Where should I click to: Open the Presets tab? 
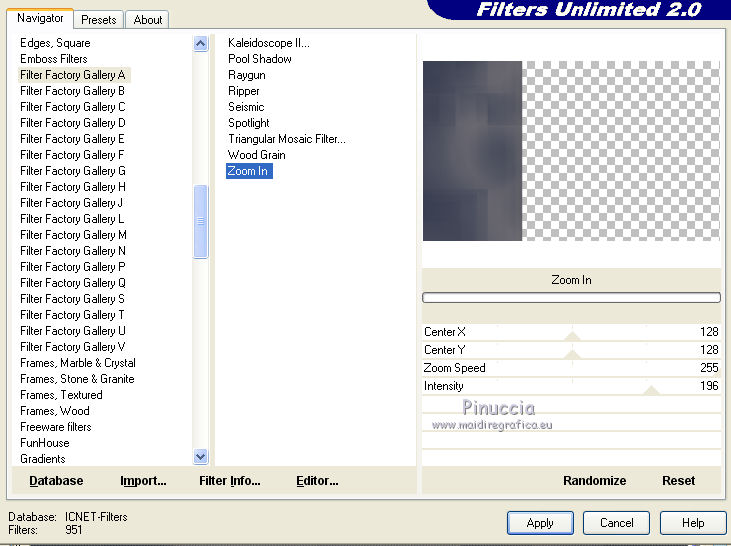pyautogui.click(x=98, y=20)
